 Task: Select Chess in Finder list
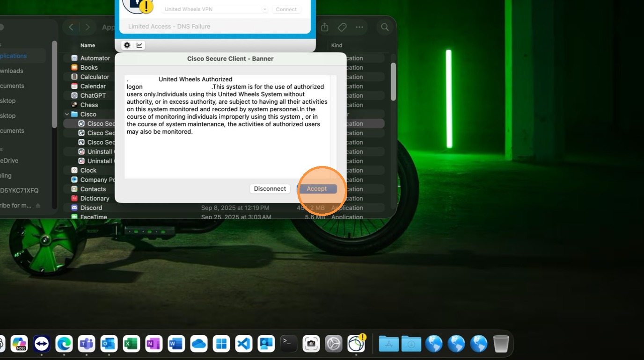point(89,105)
